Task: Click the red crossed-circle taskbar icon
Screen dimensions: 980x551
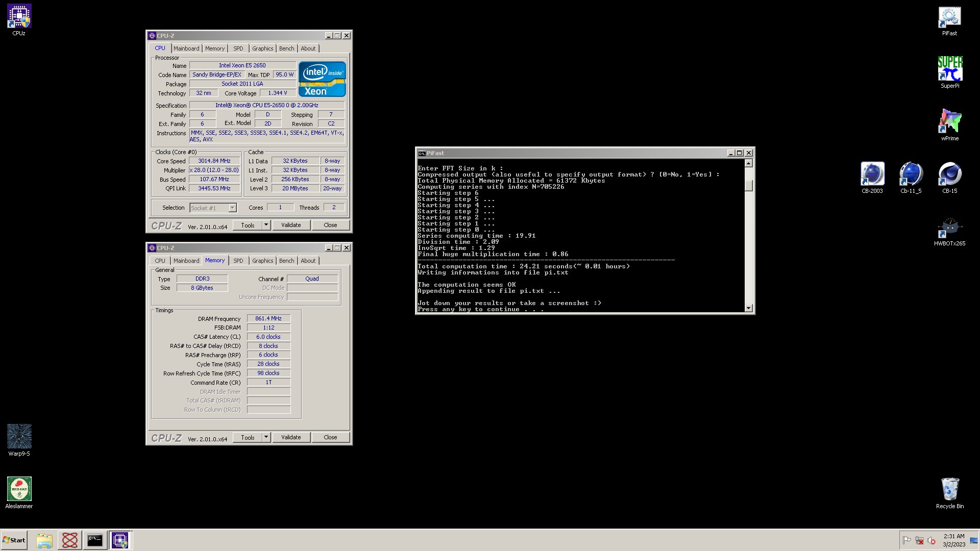Action: (x=70, y=540)
